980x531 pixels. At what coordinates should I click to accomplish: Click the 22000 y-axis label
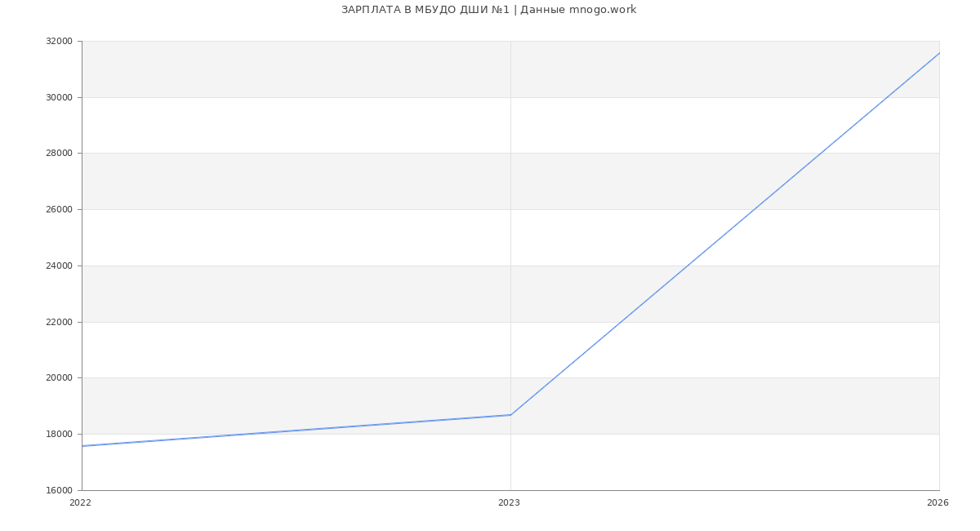(58, 322)
